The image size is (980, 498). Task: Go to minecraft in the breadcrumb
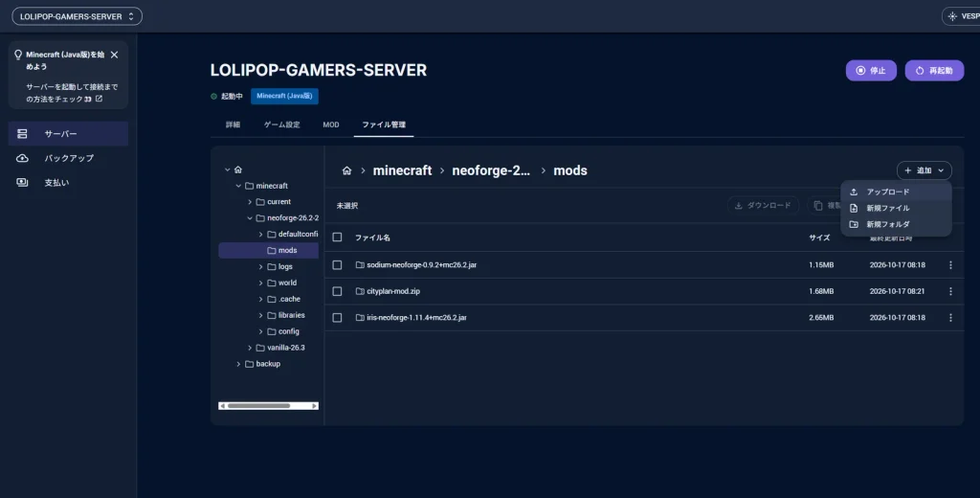tap(403, 170)
